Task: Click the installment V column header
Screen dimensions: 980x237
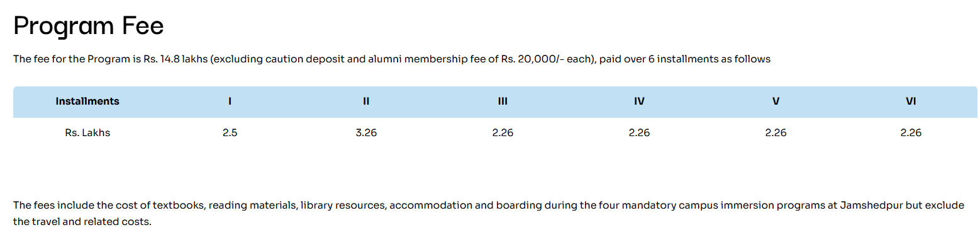Action: pos(776,101)
